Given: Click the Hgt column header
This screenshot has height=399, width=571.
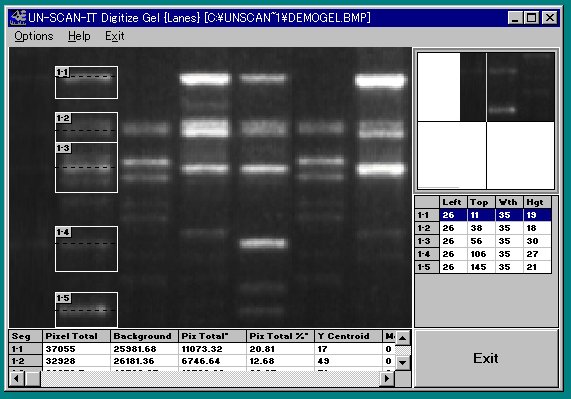Looking at the screenshot, I should pyautogui.click(x=537, y=202).
